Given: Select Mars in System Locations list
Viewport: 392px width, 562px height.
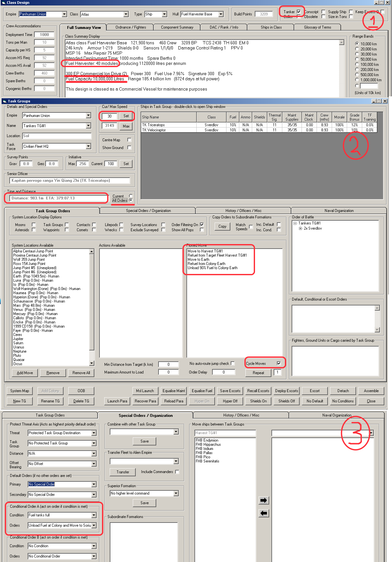Looking at the screenshot, I should [34, 305].
